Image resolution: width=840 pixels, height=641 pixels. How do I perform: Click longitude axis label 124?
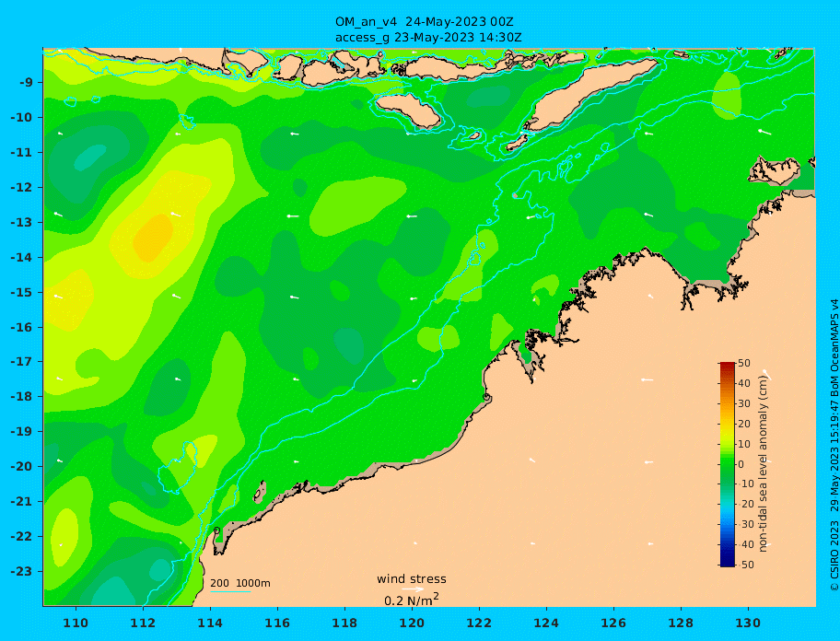coord(546,624)
